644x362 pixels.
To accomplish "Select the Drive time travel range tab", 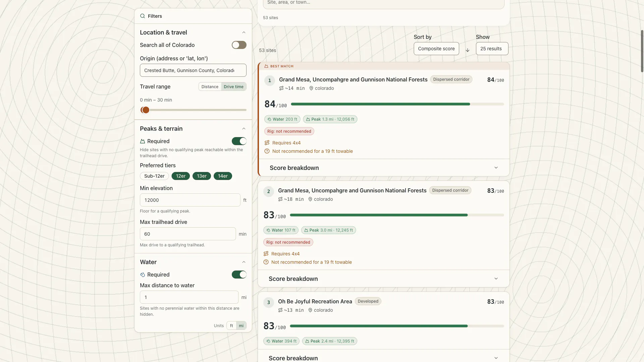I will click(234, 87).
